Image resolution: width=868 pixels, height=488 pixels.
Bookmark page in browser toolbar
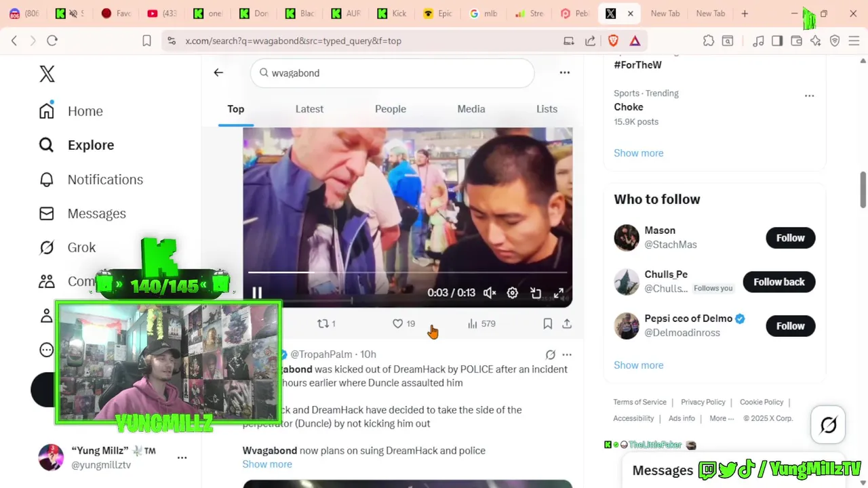click(146, 41)
